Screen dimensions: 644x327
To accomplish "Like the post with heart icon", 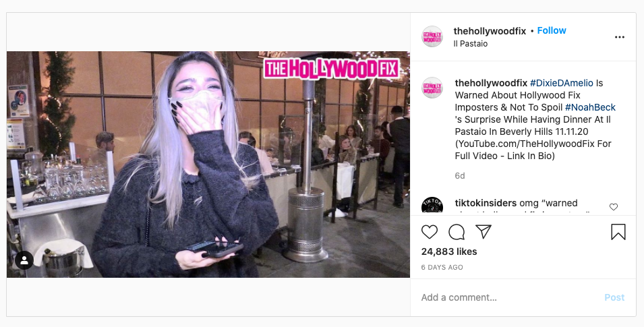I will click(x=430, y=232).
